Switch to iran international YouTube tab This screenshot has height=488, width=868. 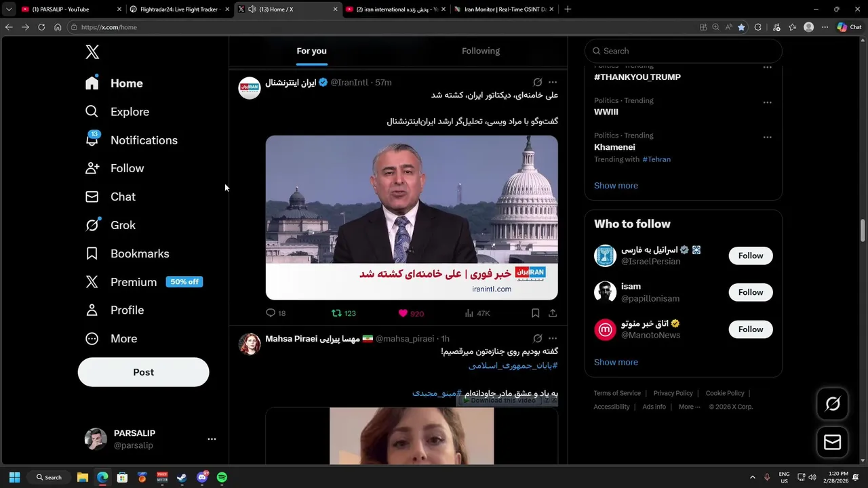click(395, 9)
